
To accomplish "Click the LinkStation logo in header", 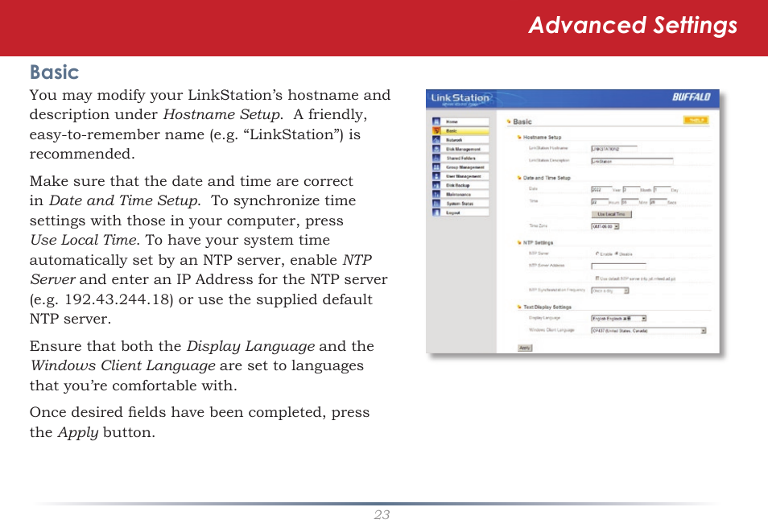I will [460, 98].
